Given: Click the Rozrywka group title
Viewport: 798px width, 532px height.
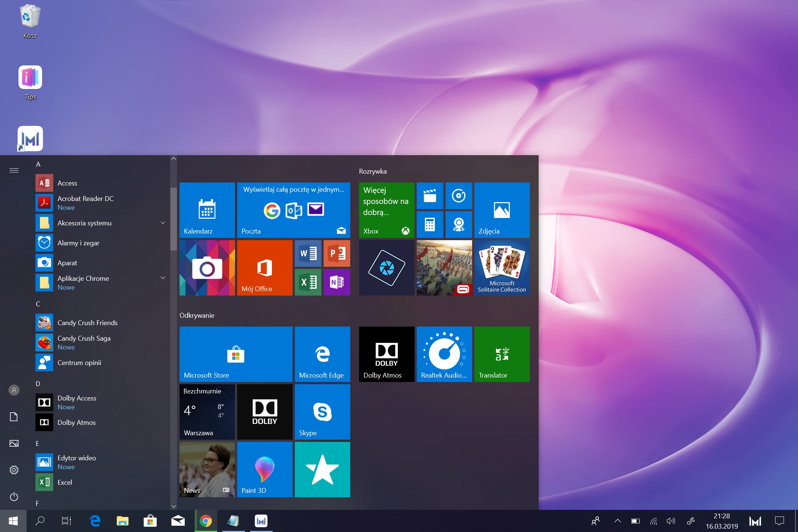Looking at the screenshot, I should pos(373,171).
